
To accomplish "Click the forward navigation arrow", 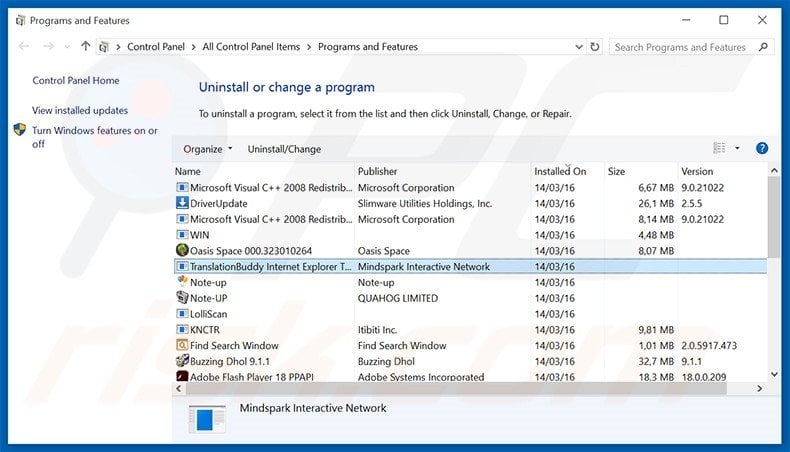I will coord(48,46).
